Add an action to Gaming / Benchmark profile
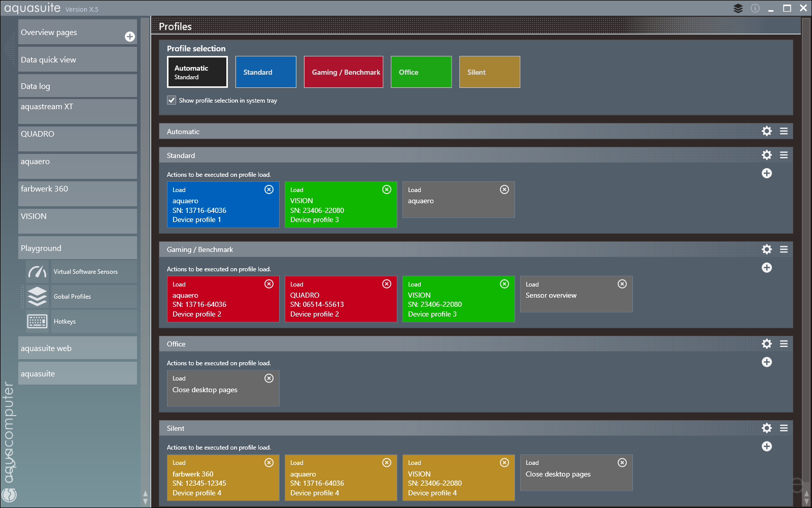Viewport: 812px width, 508px height. [767, 268]
